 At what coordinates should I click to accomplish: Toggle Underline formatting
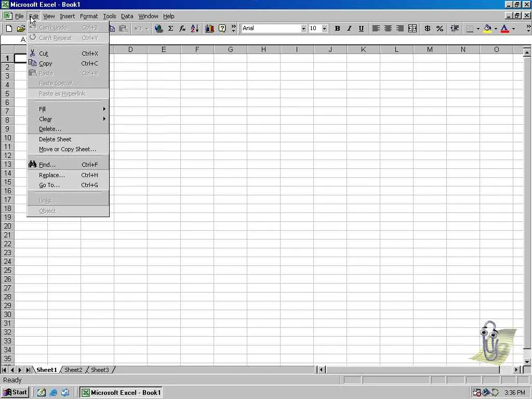point(362,29)
